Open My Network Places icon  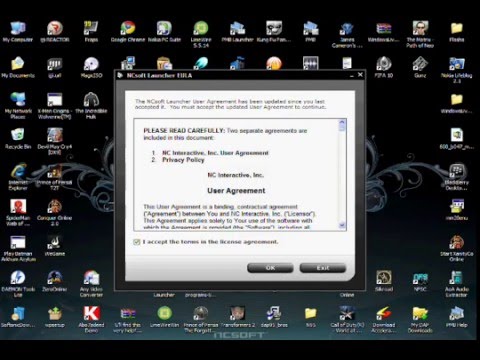pos(18,106)
